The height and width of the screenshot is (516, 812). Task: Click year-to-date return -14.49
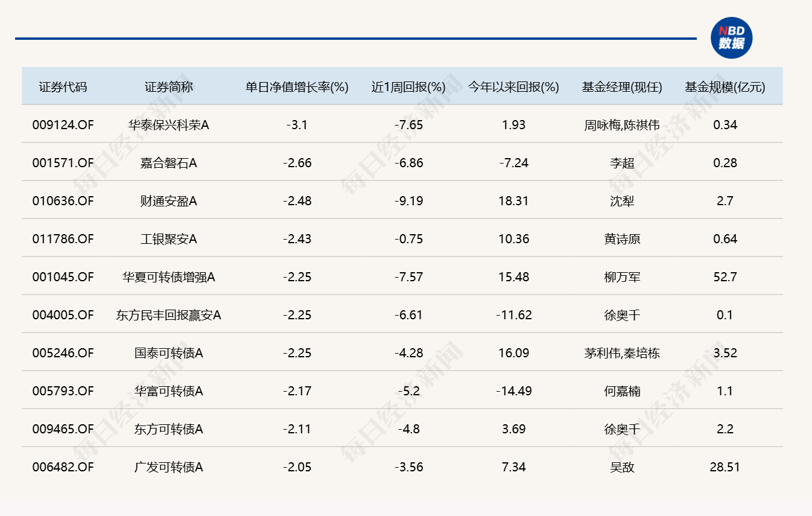point(514,391)
